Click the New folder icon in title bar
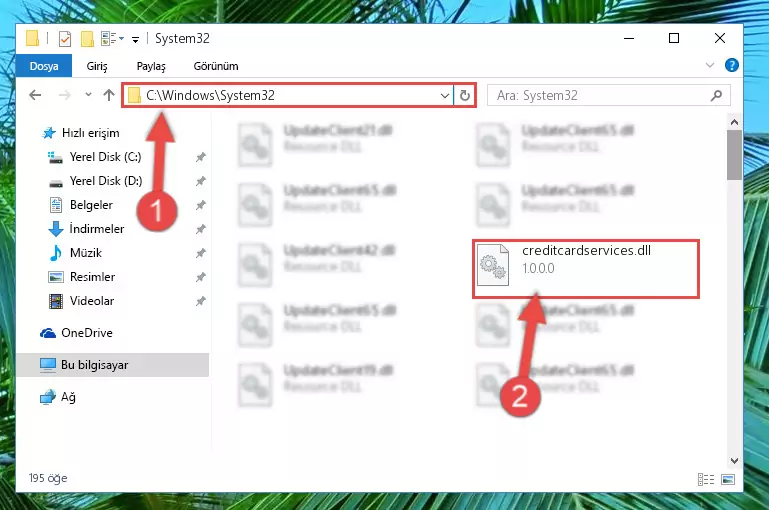Image resolution: width=769 pixels, height=510 pixels. pos(87,38)
